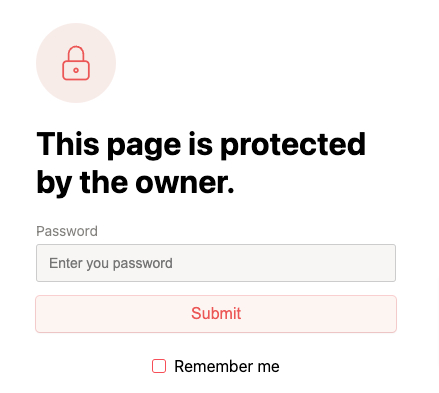Screen dimensions: 439x393
Task: Submit the entered password
Action: click(216, 314)
